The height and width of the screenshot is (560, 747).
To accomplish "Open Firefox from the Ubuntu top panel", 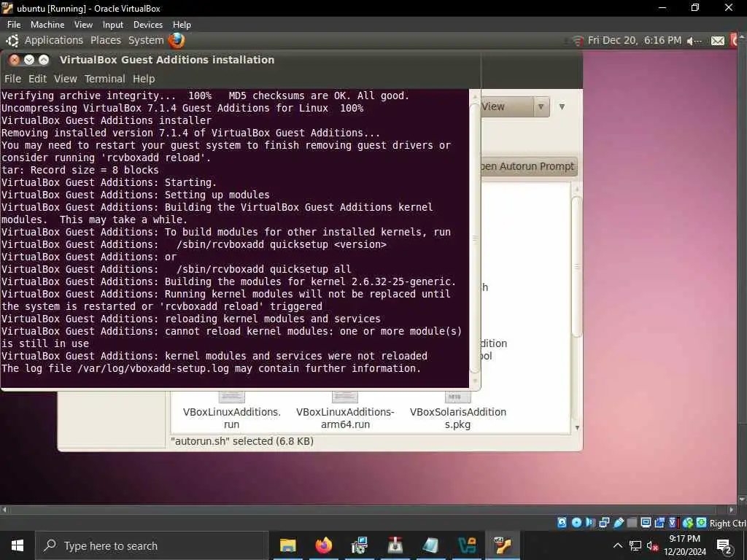I will point(177,41).
